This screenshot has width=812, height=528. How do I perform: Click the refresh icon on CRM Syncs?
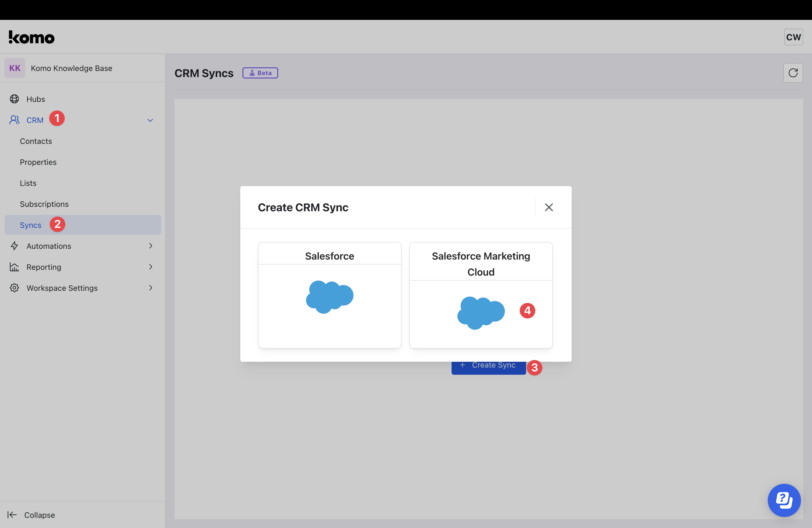click(x=793, y=73)
